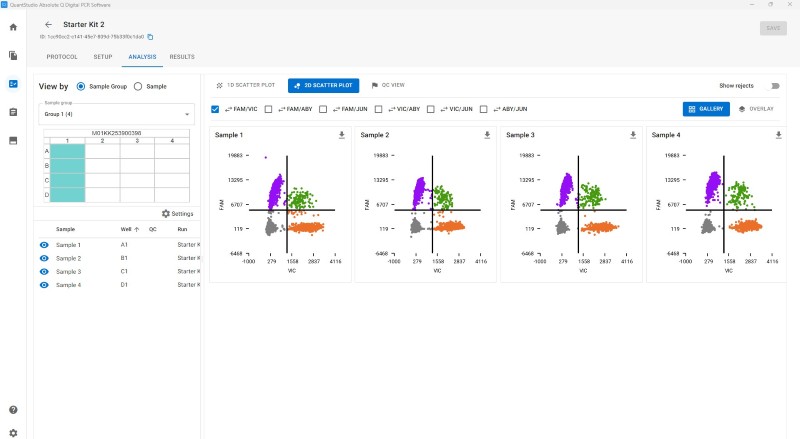Open the documents icon in left sidebar
This screenshot has height=439, width=800.
tap(13, 55)
